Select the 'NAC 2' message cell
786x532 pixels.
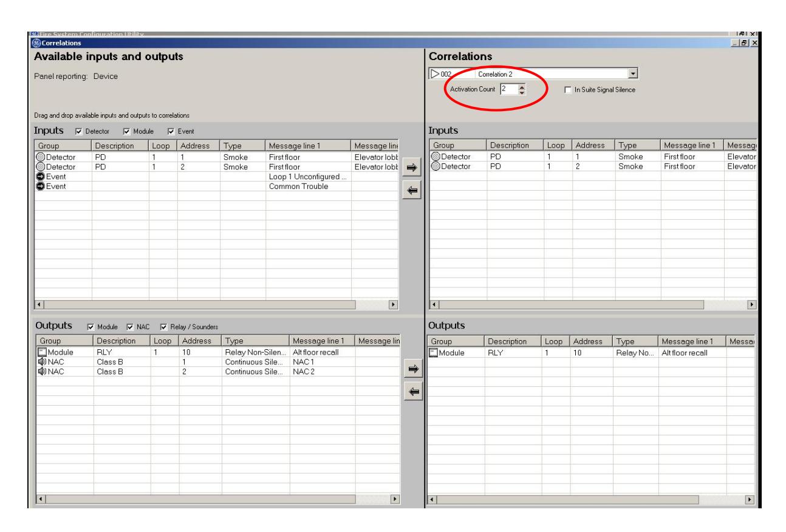(x=302, y=372)
